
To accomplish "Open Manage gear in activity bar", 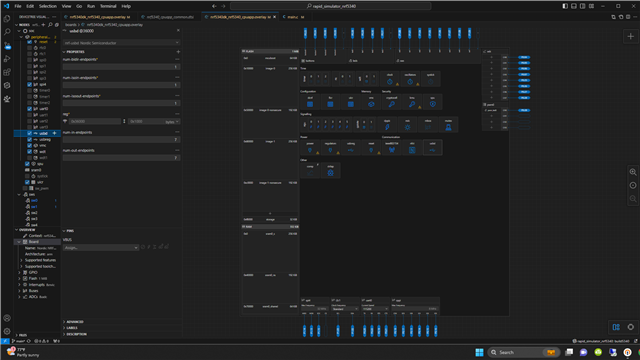I will point(7,331).
